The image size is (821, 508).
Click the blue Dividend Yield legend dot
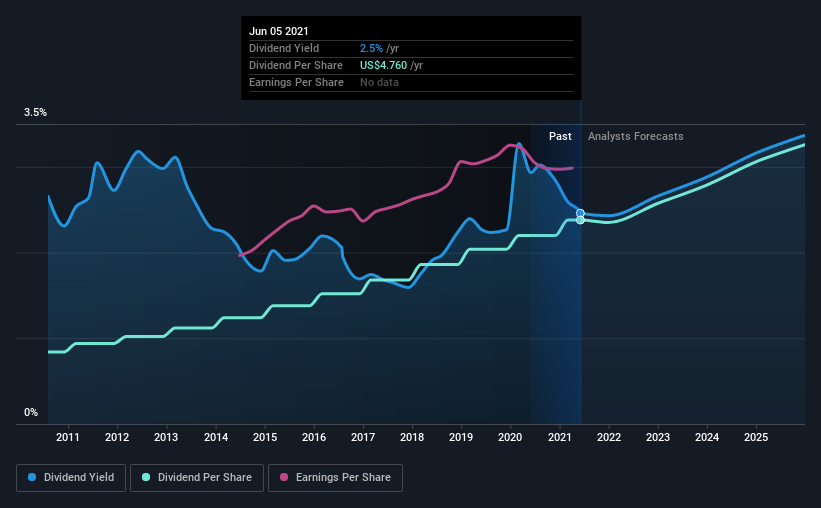coord(32,477)
